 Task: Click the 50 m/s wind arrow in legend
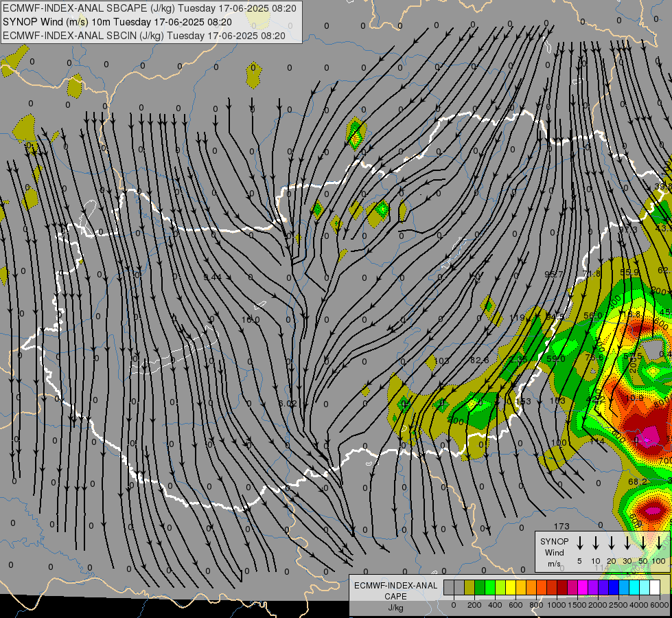643,542
